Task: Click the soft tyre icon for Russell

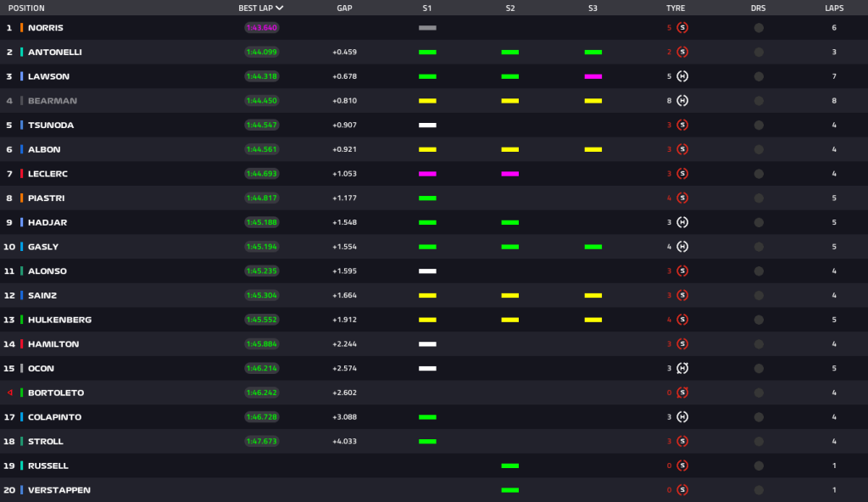Action: 682,466
